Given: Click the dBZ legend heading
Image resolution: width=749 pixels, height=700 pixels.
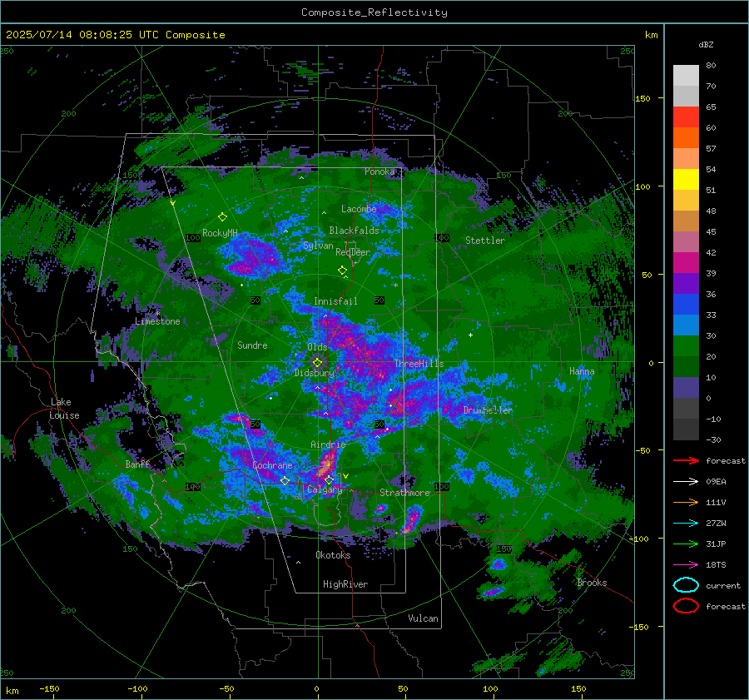Looking at the screenshot, I should 706,44.
